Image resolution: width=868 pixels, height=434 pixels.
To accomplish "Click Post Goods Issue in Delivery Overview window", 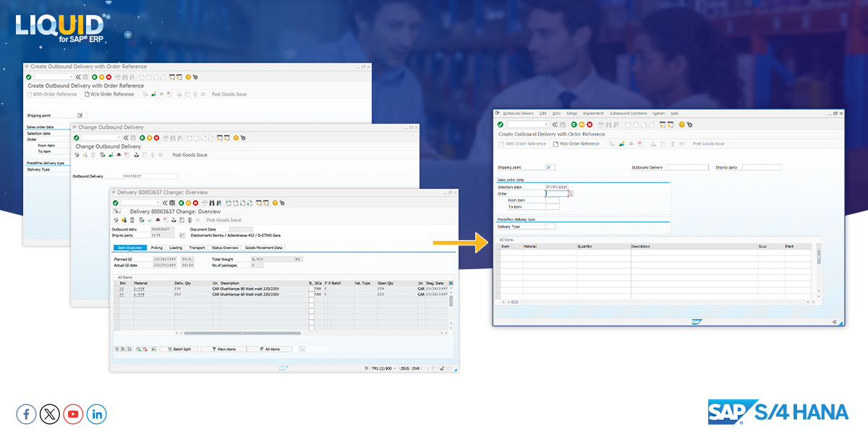I will [x=224, y=220].
